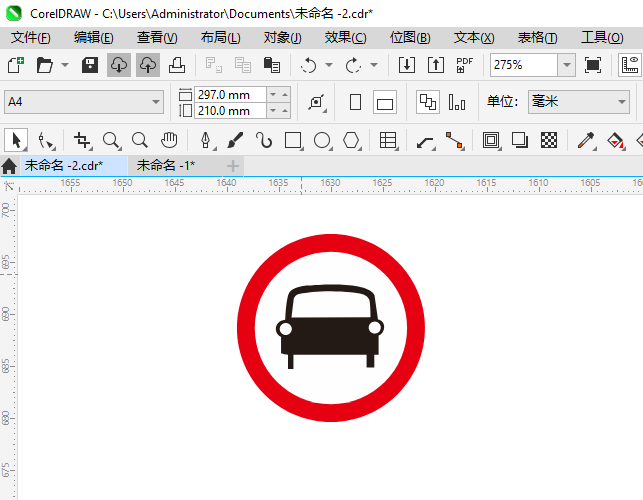The image size is (643, 500).
Task: Select the Crop tool
Action: pyautogui.click(x=82, y=141)
